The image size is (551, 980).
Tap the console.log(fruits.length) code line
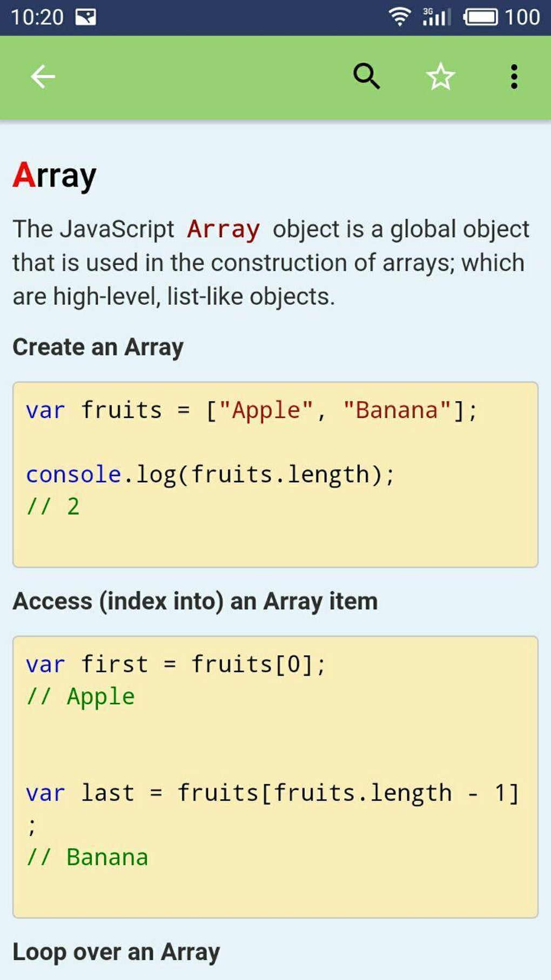210,475
